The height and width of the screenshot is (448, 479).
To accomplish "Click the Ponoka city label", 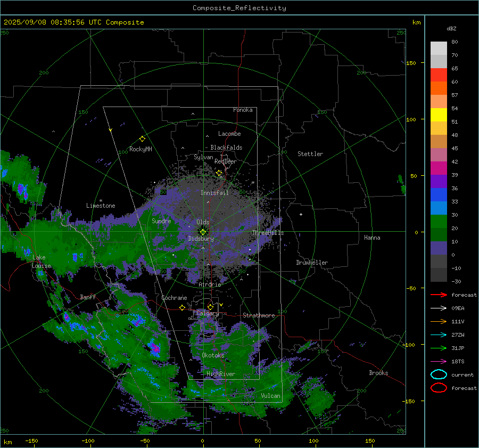I will 243,110.
